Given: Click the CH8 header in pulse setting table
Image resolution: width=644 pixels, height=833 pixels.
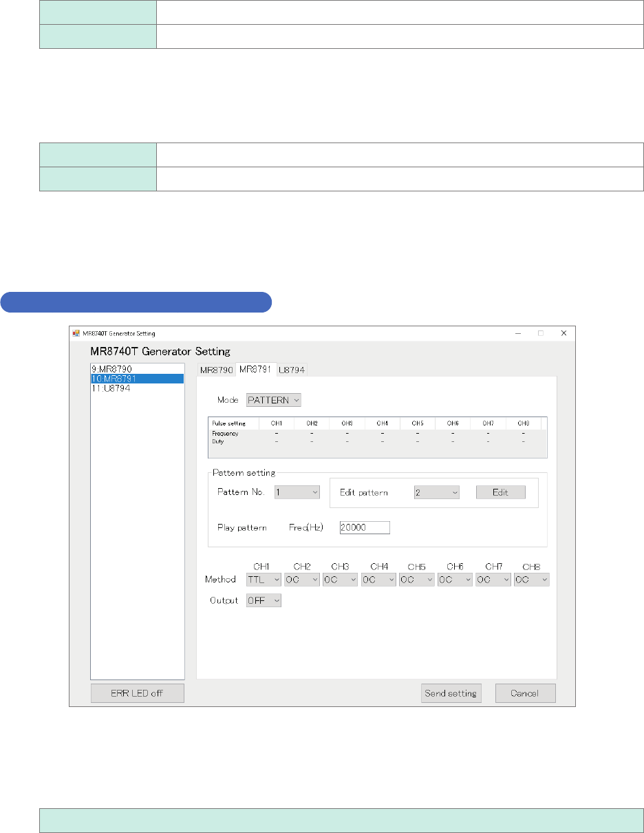Looking at the screenshot, I should click(x=524, y=423).
